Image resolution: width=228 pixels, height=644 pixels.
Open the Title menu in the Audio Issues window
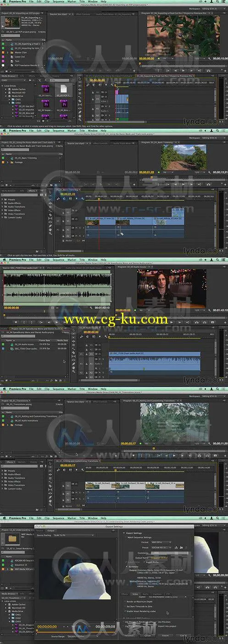coord(82,260)
